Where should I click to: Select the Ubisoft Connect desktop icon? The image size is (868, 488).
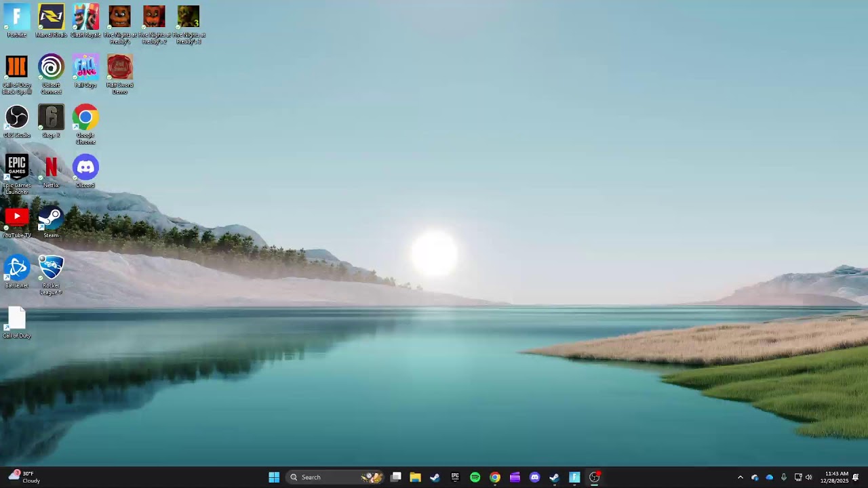tap(51, 75)
